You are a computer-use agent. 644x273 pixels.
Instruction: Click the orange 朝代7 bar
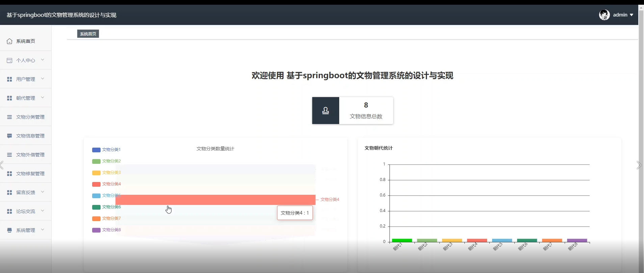point(552,240)
